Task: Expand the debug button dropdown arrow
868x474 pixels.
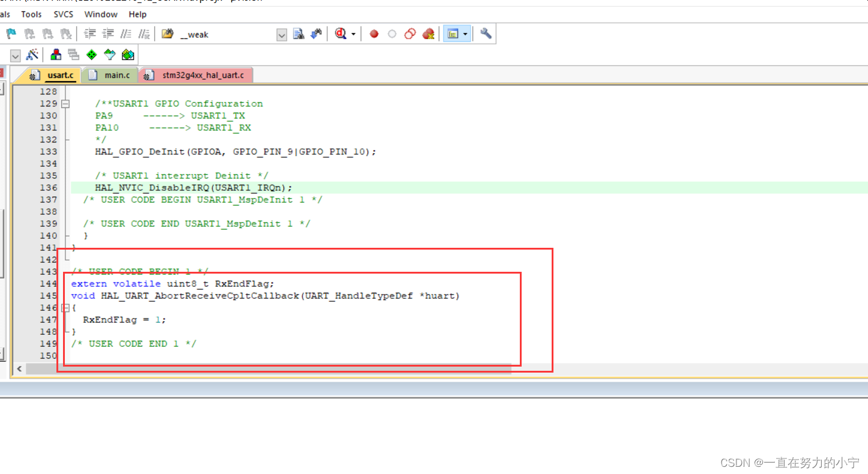Action: pos(353,34)
